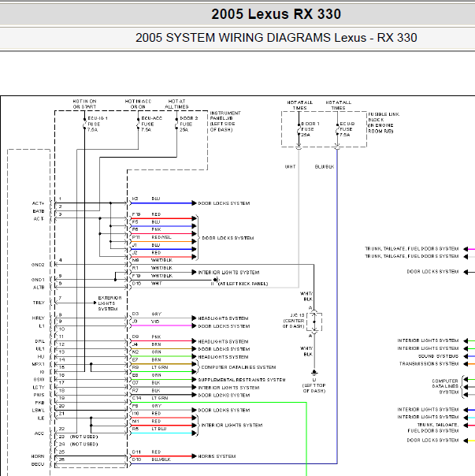Click the INTERIOR LIGHTS SYSTEM label beside R1 WHT/BLK
The width and height of the screenshot is (475, 476).
[228, 273]
